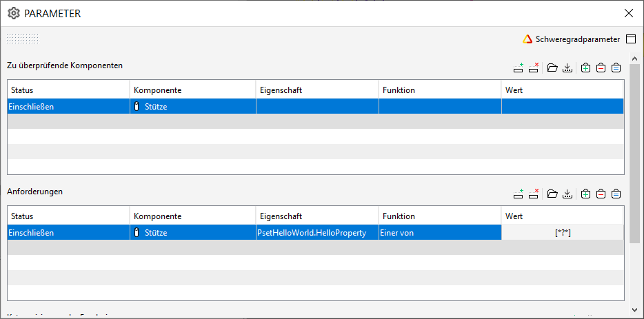Click empty Wert cell in the top table
This screenshot has width=644, height=319.
562,107
